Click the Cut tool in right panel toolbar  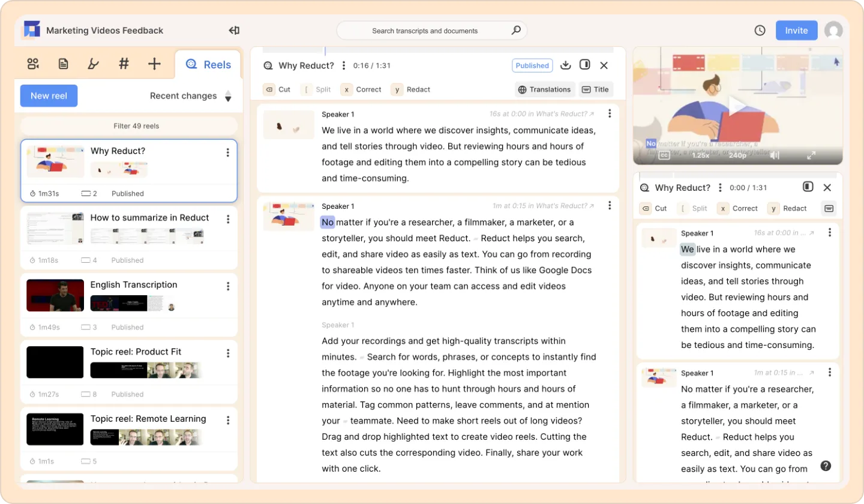tap(654, 208)
